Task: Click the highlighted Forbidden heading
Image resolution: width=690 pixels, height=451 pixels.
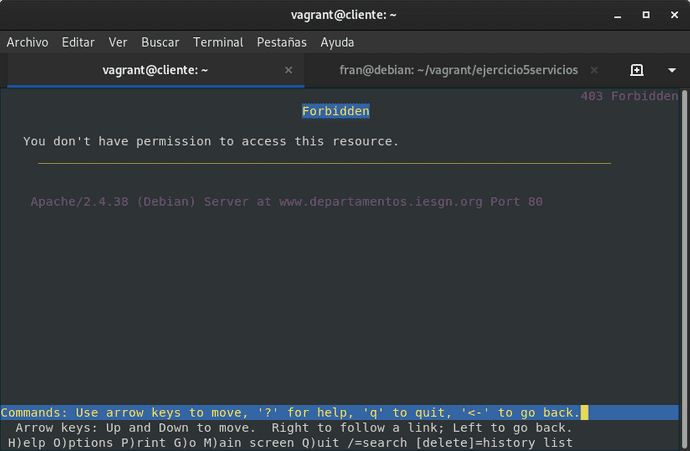Action: pyautogui.click(x=335, y=111)
